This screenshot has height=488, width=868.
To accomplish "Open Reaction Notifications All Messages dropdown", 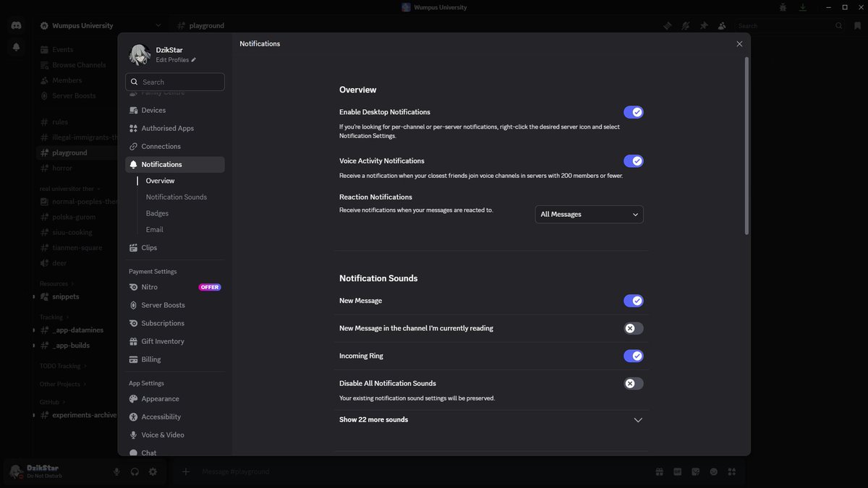I will tap(589, 214).
